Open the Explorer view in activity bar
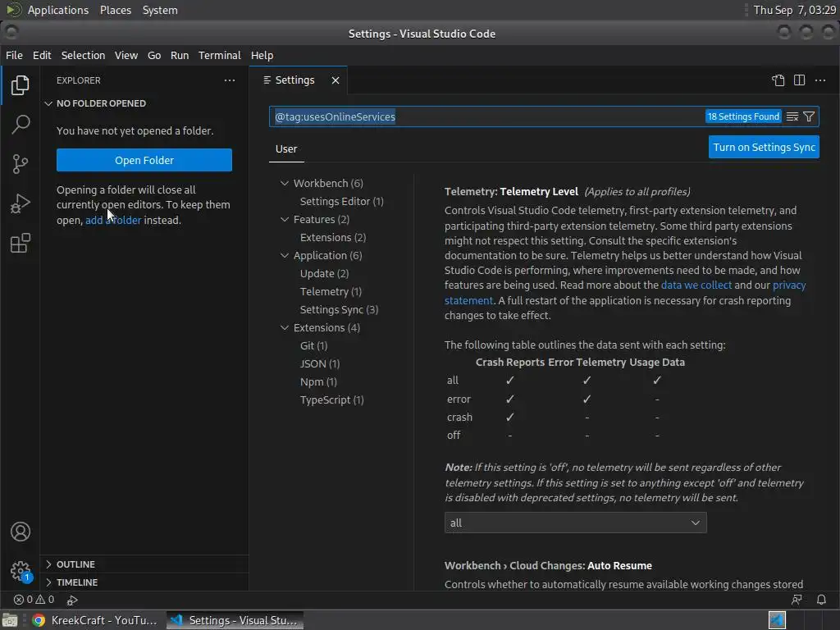 point(20,84)
